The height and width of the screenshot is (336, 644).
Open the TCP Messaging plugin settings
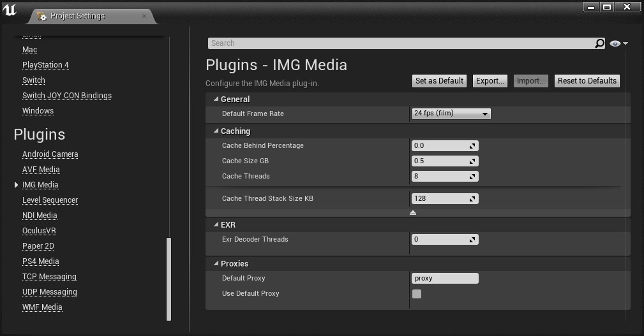click(x=49, y=277)
